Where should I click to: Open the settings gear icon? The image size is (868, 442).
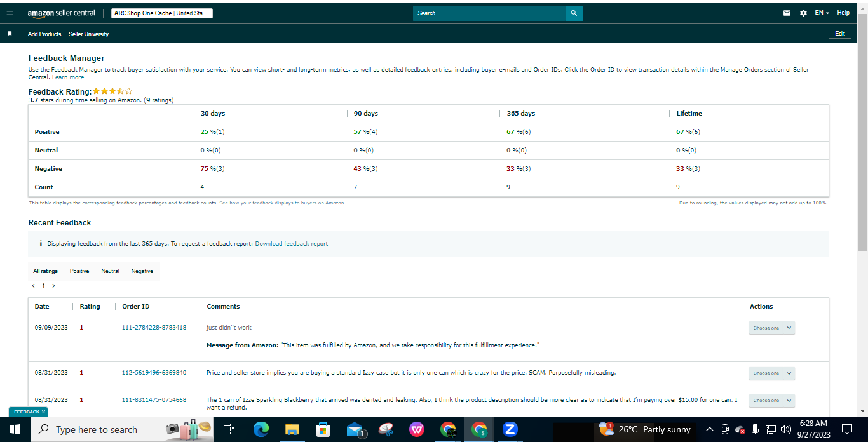click(803, 13)
